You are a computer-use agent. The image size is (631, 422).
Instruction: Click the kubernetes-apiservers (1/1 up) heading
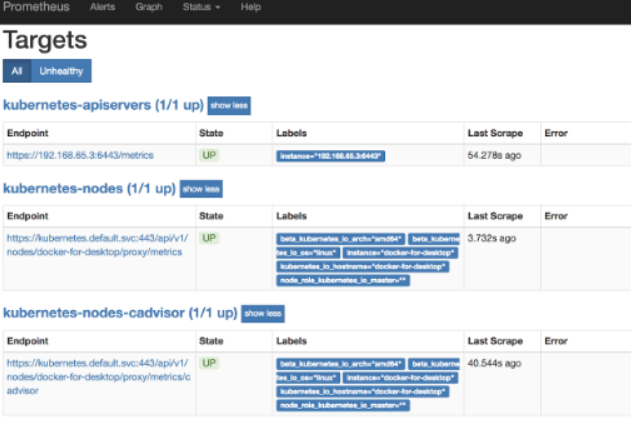point(103,105)
